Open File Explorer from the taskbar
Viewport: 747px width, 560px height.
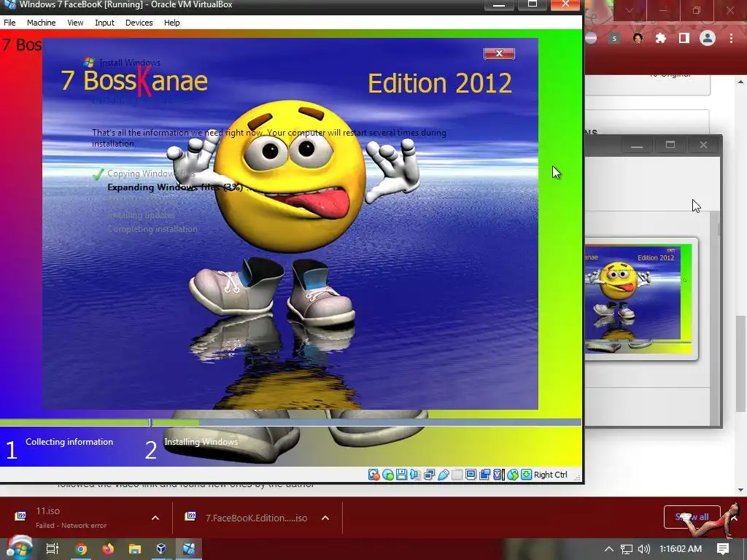pyautogui.click(x=135, y=549)
